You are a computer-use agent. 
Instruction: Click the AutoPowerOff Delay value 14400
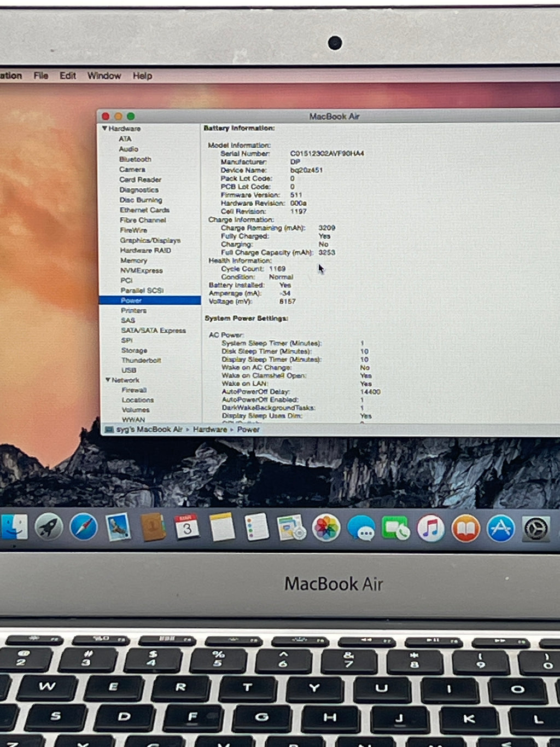point(370,392)
